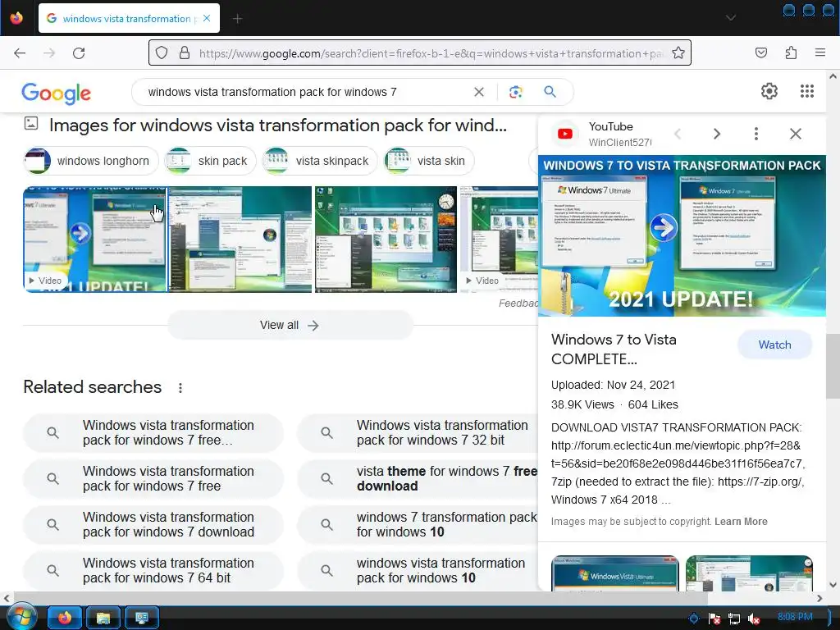Clear the Google search box text

point(479,92)
